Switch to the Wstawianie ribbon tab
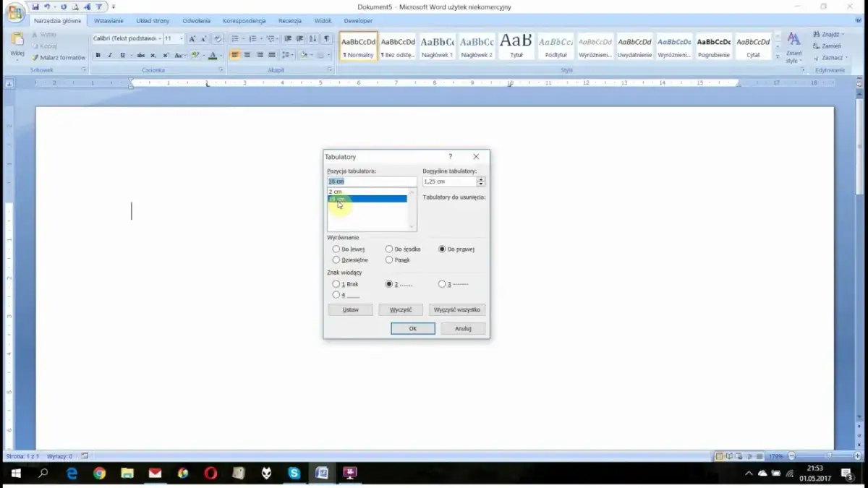Image resolution: width=868 pixels, height=488 pixels. [x=109, y=21]
